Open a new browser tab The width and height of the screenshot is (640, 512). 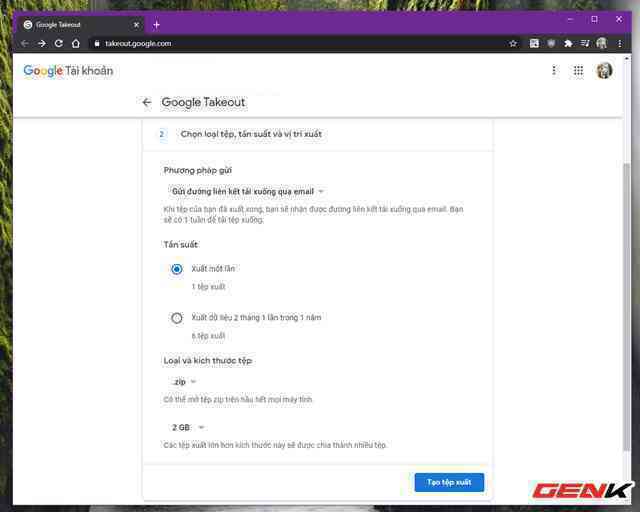tap(156, 25)
